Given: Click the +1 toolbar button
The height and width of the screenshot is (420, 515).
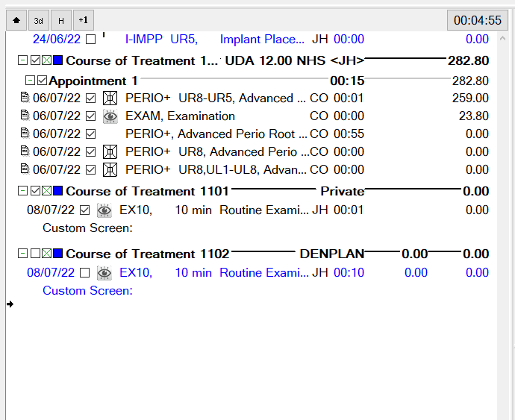Looking at the screenshot, I should pos(84,20).
